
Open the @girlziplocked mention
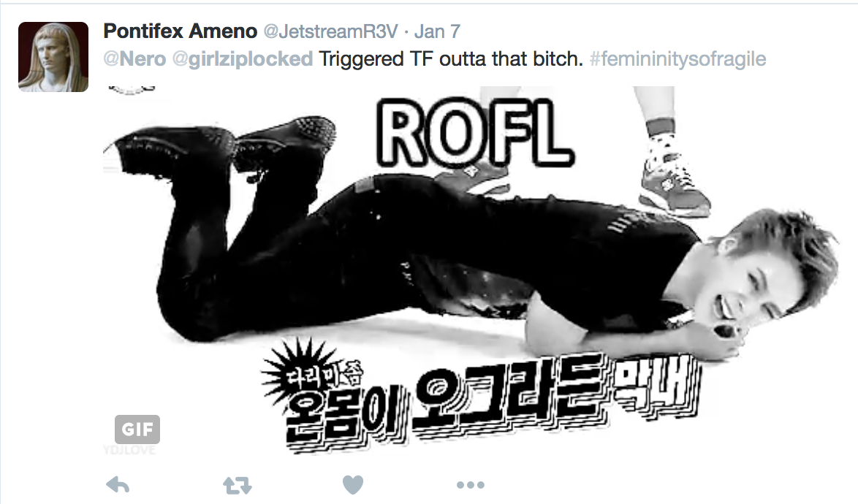click(x=243, y=58)
